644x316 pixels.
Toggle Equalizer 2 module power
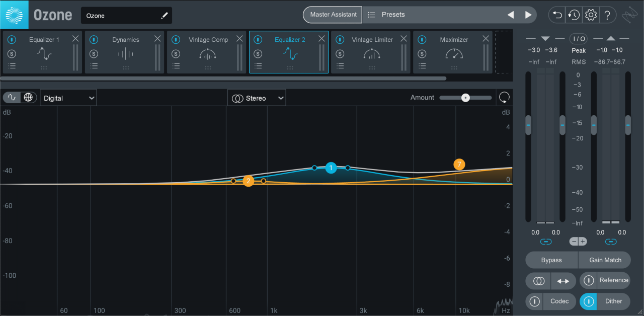tap(258, 40)
